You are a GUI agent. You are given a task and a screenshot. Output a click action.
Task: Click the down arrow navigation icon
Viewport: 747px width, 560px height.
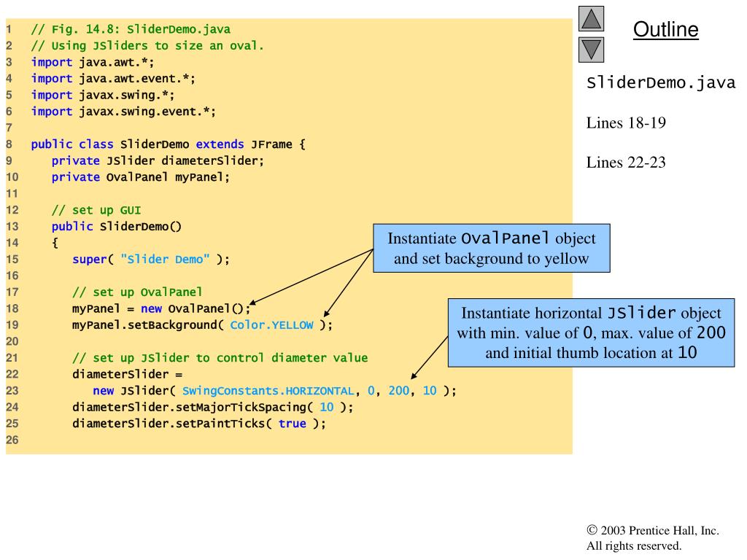591,50
